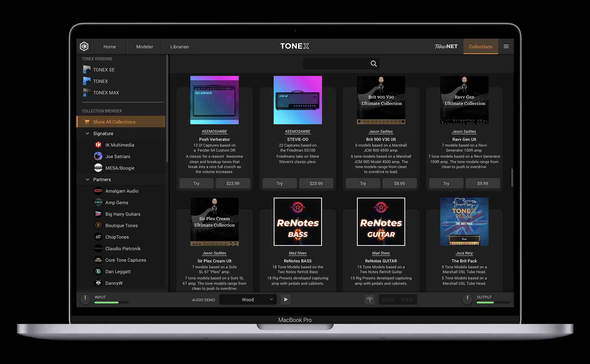Play the audio demo
Viewport: 590px width, 364px height.
pyautogui.click(x=286, y=299)
